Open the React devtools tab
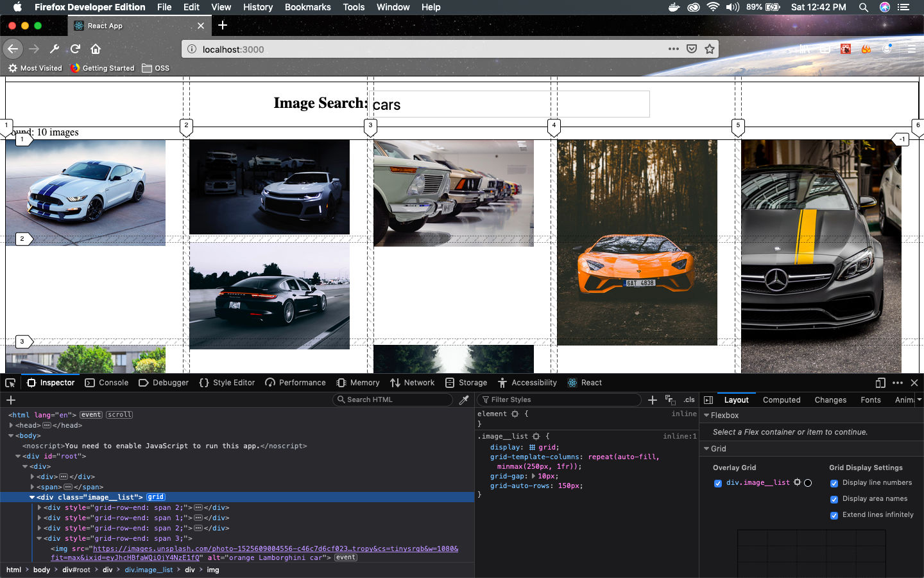The width and height of the screenshot is (924, 578). tap(585, 383)
